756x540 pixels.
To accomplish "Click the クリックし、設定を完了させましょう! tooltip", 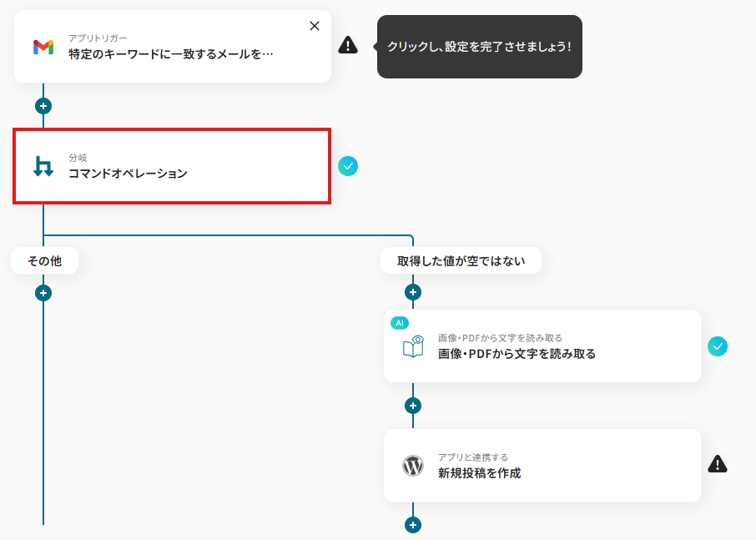I will [x=479, y=47].
